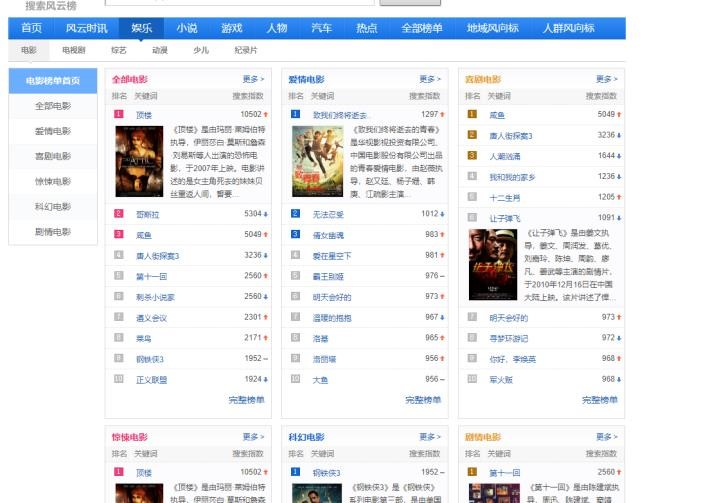Open the 游戏 tab
Image resolution: width=708 pixels, height=503 pixels.
point(232,28)
